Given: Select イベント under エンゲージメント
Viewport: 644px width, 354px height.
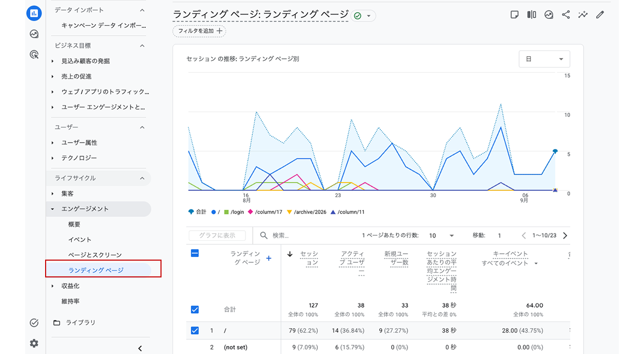Looking at the screenshot, I should [x=80, y=240].
